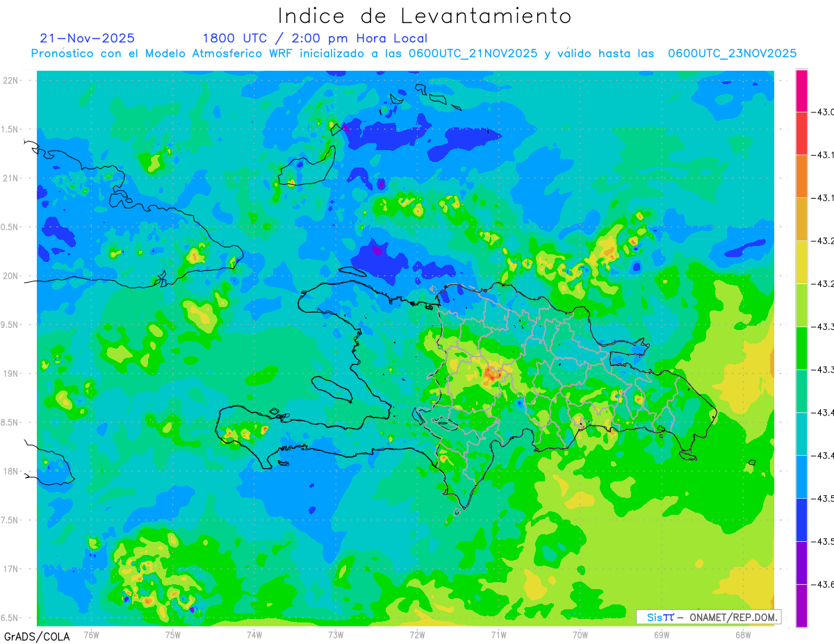Select the orange swatch in the color bar
834x644 pixels.
tap(801, 176)
